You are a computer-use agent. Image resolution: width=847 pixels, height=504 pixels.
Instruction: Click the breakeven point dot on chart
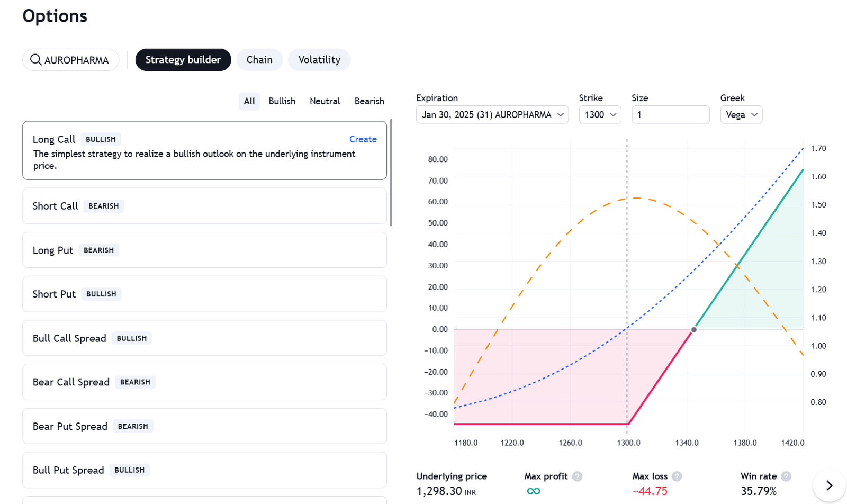point(693,329)
